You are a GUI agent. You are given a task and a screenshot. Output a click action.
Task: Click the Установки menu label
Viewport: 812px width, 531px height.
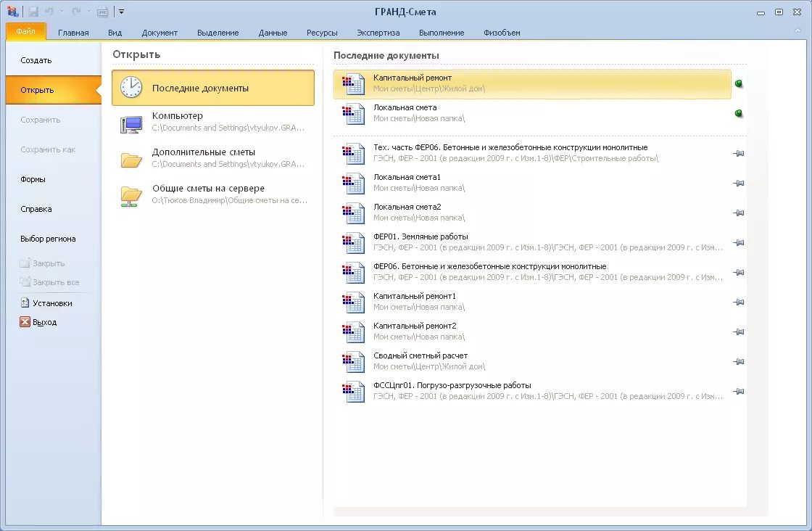point(52,303)
